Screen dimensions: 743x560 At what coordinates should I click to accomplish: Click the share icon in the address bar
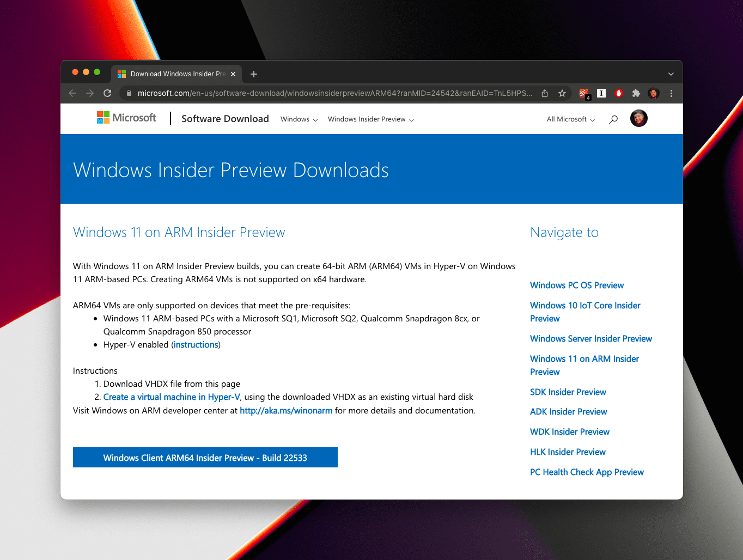[x=544, y=93]
